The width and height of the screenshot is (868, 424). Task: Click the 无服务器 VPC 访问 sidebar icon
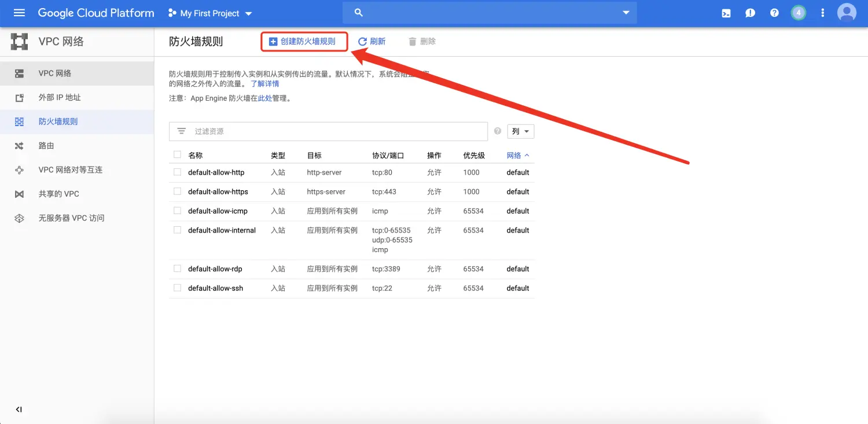coord(19,218)
